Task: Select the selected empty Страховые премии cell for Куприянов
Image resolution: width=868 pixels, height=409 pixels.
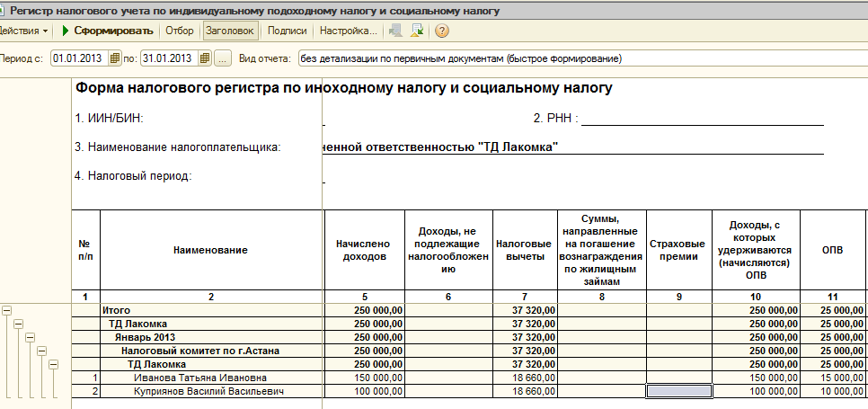Action: coord(679,392)
